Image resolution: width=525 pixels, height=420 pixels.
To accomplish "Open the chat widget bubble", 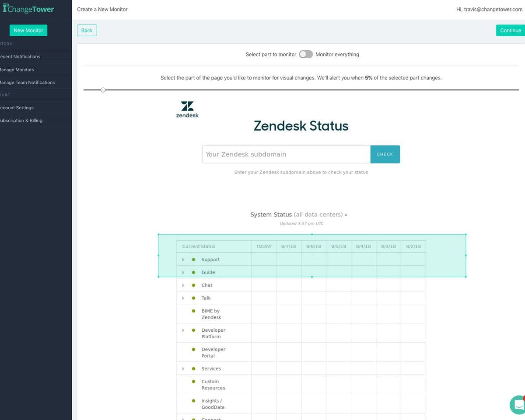I will point(518,405).
